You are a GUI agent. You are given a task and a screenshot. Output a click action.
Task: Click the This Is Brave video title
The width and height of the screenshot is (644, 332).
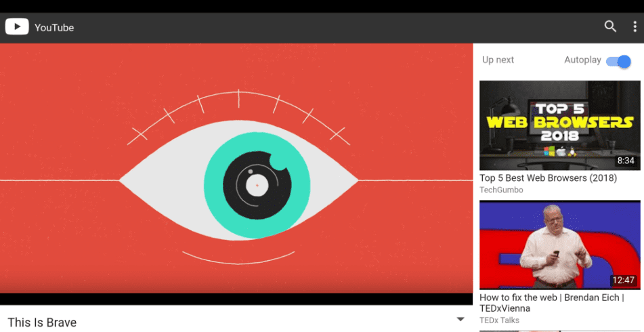pyautogui.click(x=42, y=322)
